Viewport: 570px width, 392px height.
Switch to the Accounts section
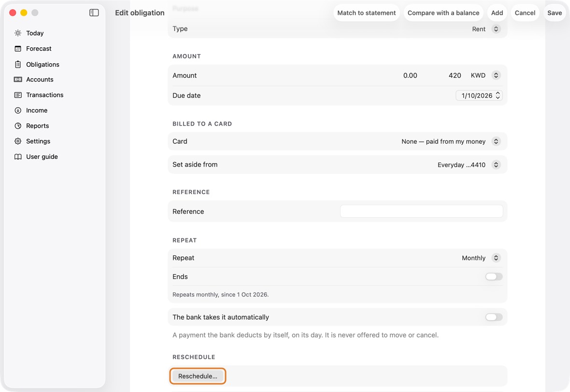(40, 80)
